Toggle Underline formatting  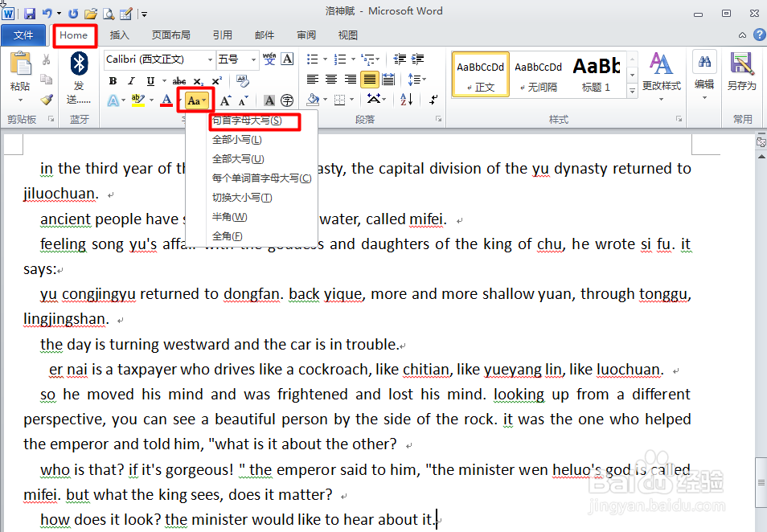(x=150, y=81)
